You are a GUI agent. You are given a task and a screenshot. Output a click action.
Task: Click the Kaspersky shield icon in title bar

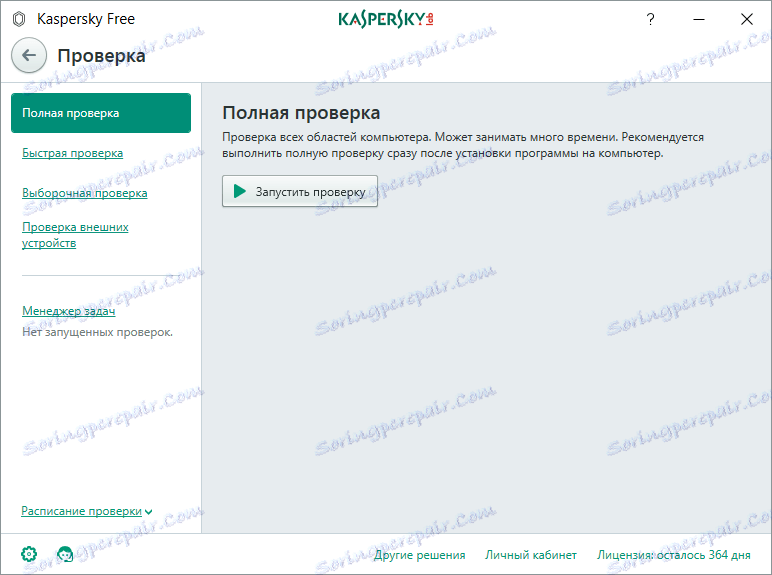pyautogui.click(x=19, y=19)
